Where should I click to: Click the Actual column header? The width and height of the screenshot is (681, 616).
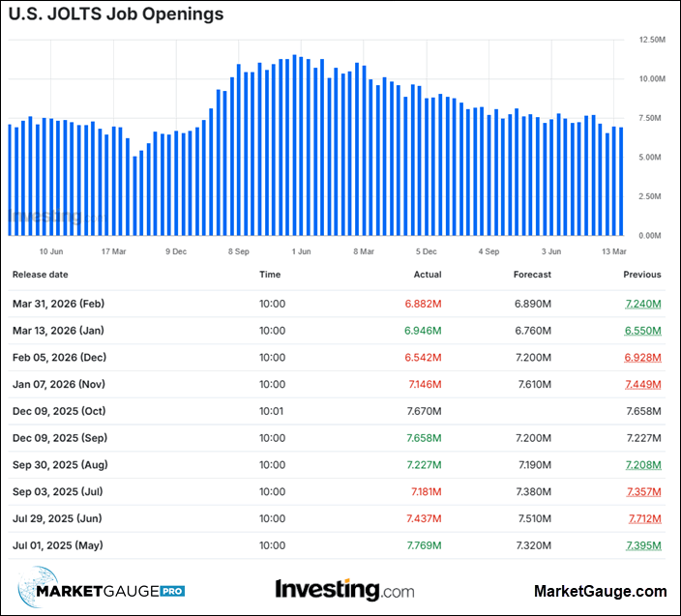pyautogui.click(x=427, y=275)
